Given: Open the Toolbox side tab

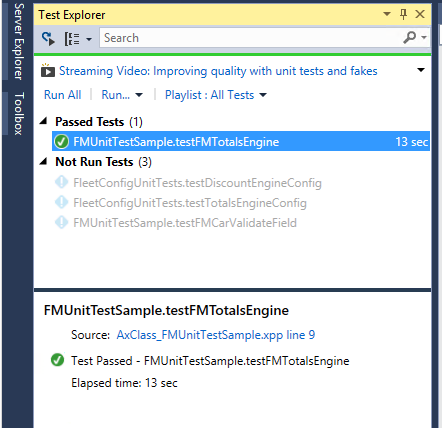Looking at the screenshot, I should pyautogui.click(x=19, y=114).
